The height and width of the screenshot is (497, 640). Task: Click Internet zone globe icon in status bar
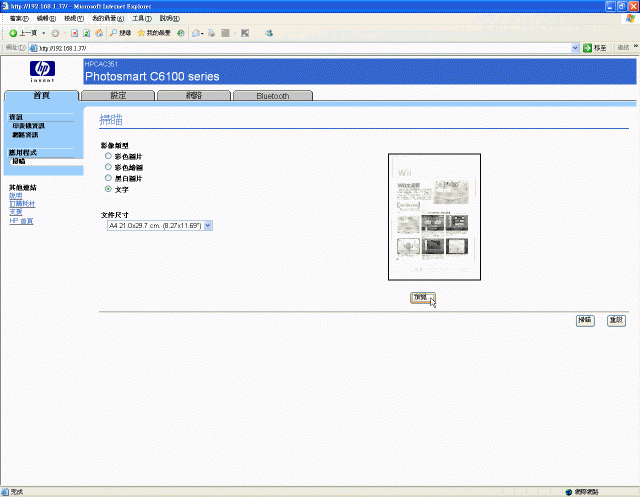(x=569, y=492)
